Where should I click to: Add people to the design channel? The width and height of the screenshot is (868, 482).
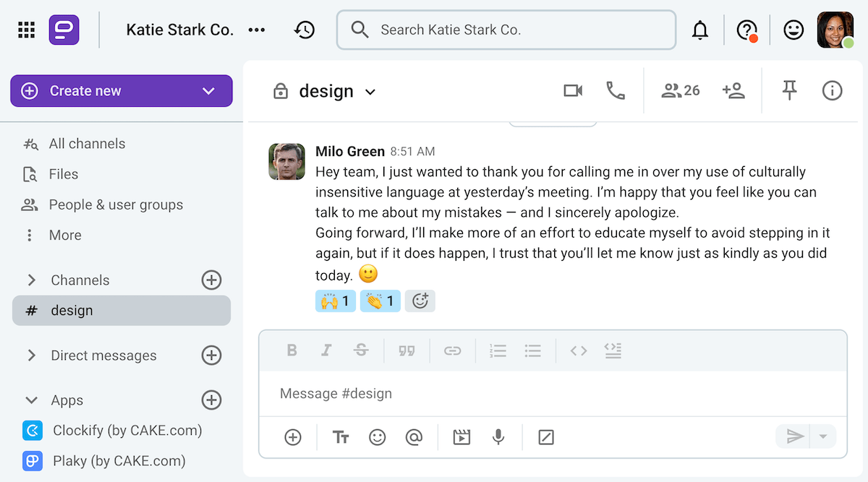(734, 90)
